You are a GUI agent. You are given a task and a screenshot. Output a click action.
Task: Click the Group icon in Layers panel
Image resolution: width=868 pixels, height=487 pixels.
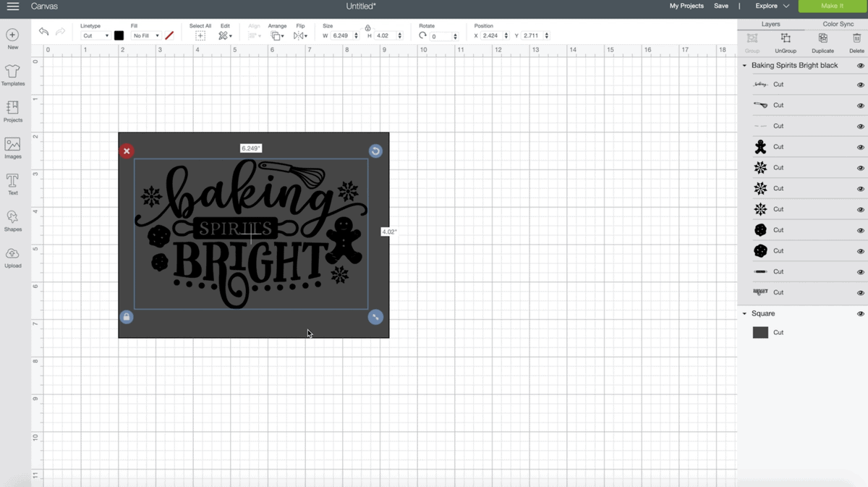coord(752,38)
